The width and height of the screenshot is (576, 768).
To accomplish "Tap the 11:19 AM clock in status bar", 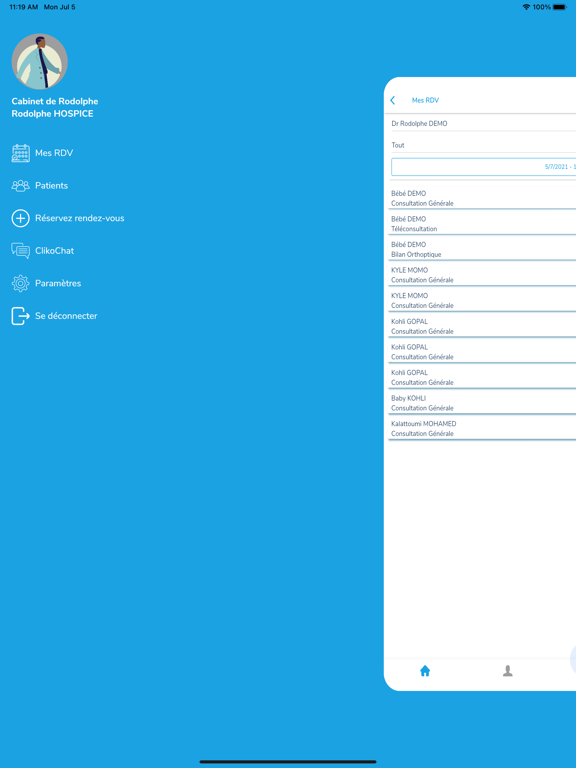I will pyautogui.click(x=24, y=7).
